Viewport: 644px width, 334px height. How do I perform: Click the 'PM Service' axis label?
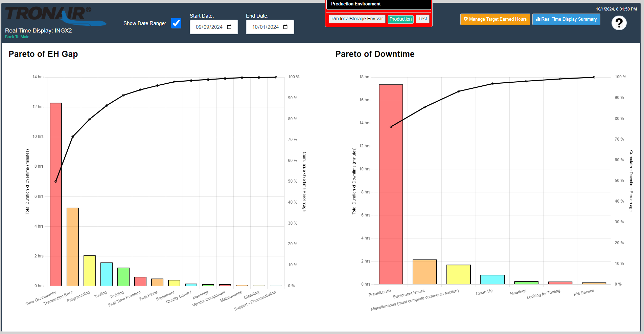coord(584,293)
